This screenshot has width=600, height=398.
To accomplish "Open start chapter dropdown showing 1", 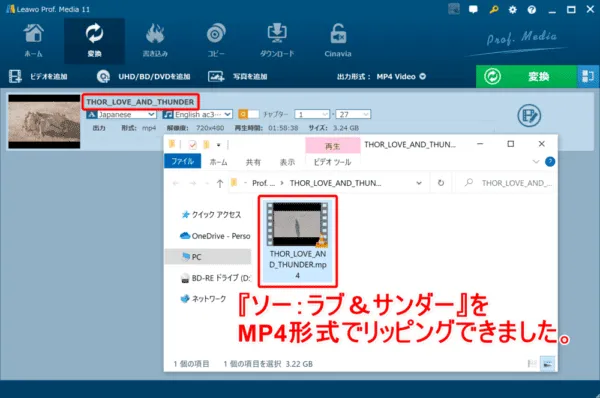I will click(x=312, y=114).
